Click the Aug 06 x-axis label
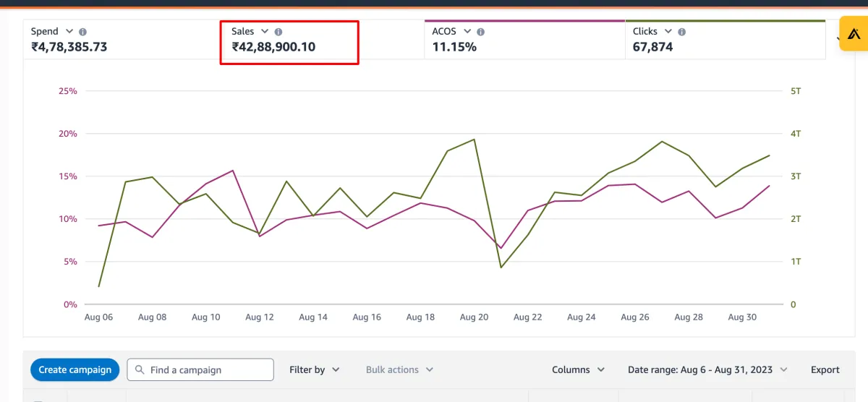Image resolution: width=868 pixels, height=402 pixels. (x=98, y=317)
